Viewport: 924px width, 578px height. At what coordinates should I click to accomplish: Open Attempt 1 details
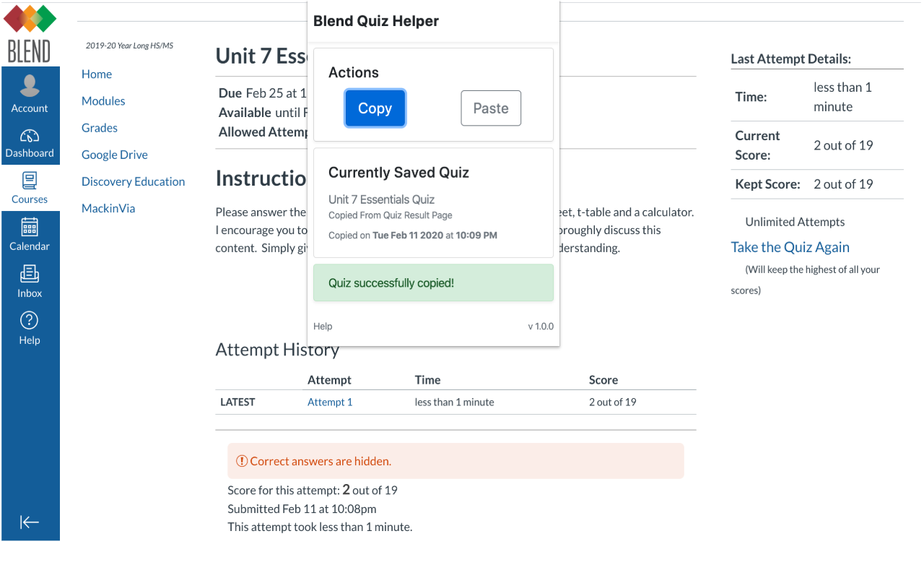click(330, 402)
